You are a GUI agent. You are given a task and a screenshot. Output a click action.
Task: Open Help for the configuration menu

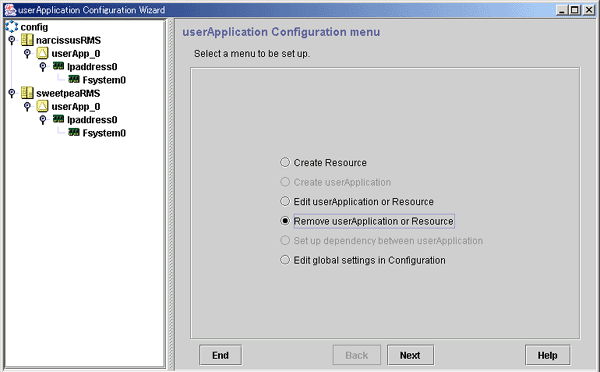[x=548, y=355]
